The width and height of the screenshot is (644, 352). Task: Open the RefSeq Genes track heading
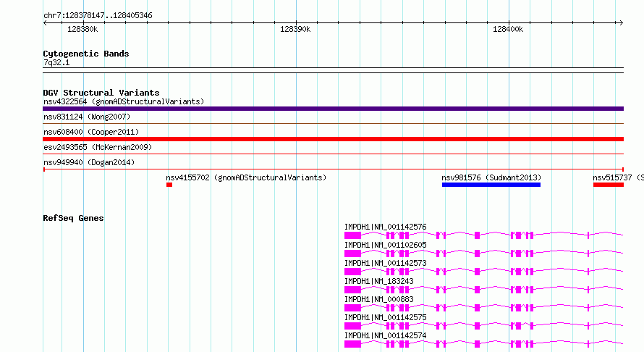(x=73, y=218)
